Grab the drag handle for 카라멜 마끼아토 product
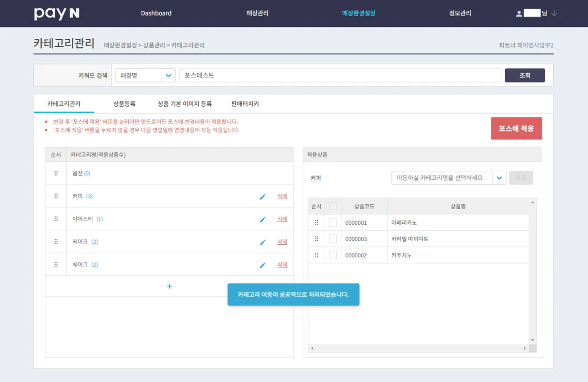The height and width of the screenshot is (382, 588). 317,239
